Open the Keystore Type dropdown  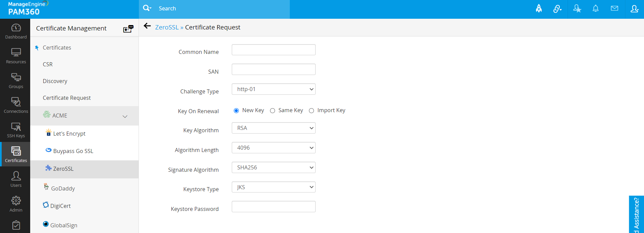pyautogui.click(x=273, y=187)
